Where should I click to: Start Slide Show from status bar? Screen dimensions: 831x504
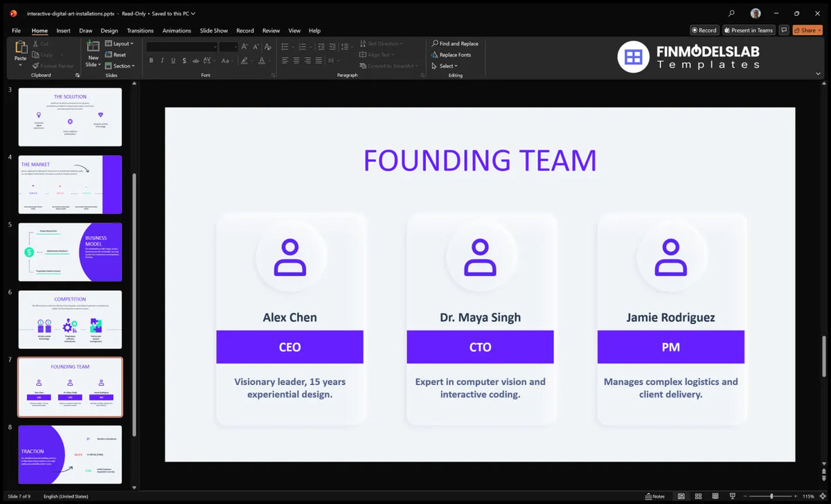732,496
